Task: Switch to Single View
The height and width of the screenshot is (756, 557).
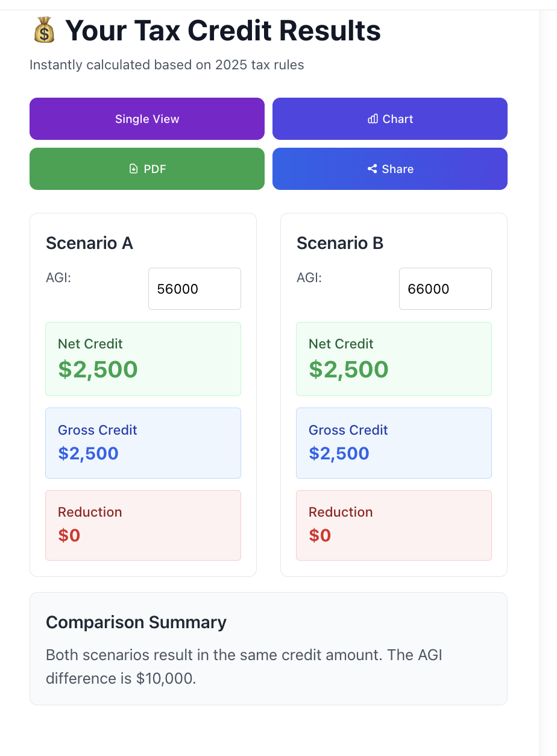Action: [147, 119]
